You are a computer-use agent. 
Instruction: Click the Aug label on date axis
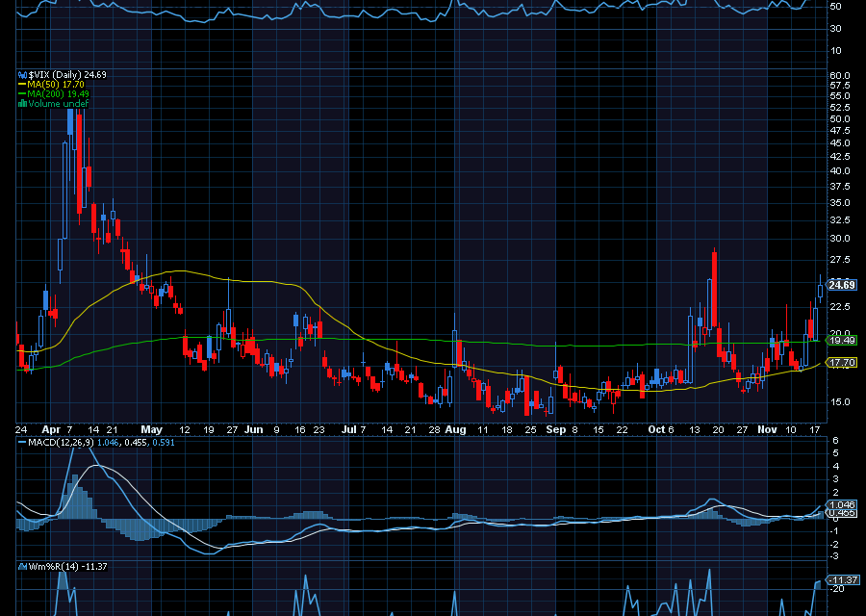click(x=456, y=428)
